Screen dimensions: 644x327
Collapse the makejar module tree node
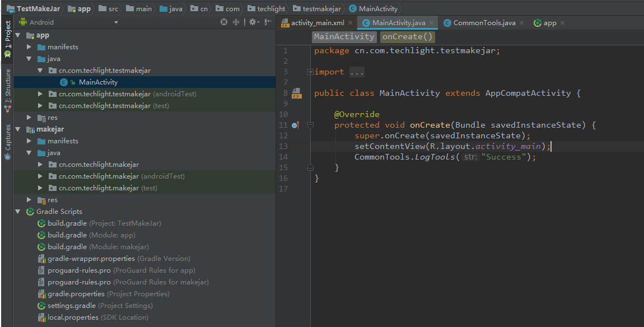tap(18, 129)
